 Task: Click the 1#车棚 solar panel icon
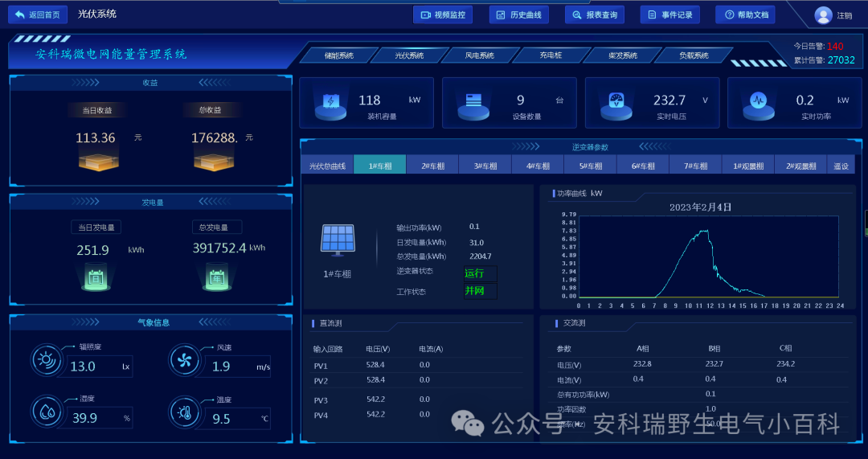[338, 240]
